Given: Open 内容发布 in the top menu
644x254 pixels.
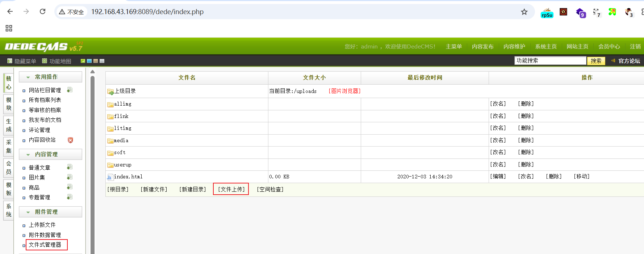Looking at the screenshot, I should 482,47.
